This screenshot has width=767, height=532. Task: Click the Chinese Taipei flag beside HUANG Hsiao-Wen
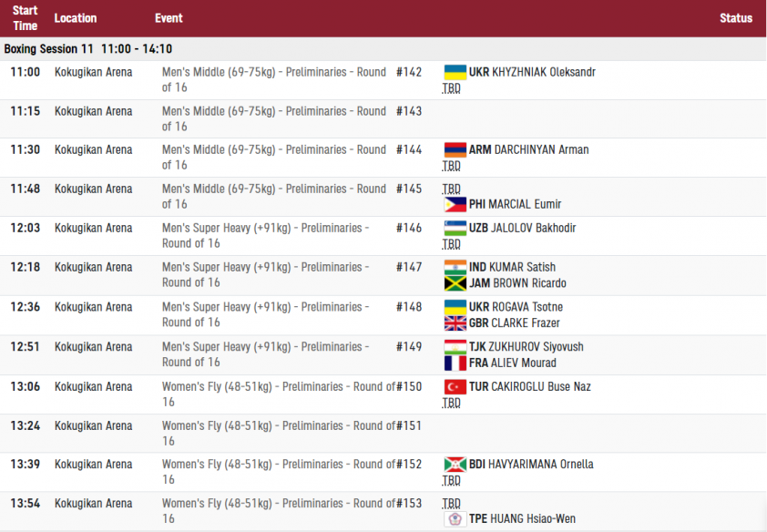click(x=455, y=519)
